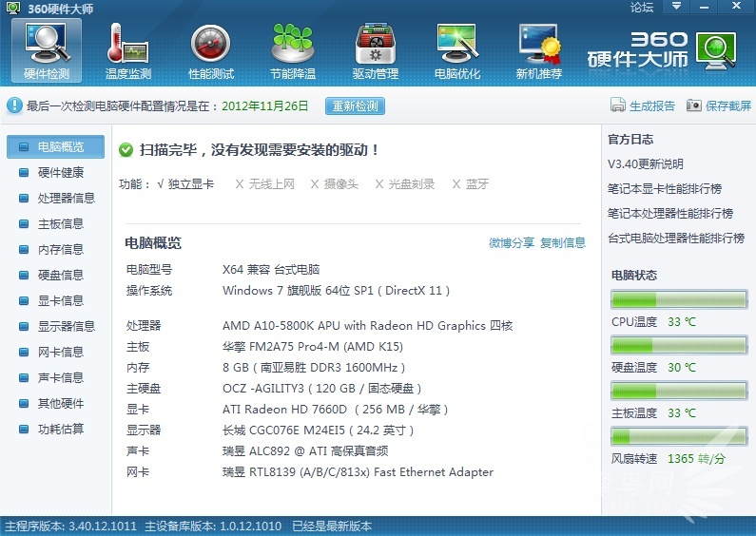Minimize the 360硬件大师 window
This screenshot has height=536, width=756.
705,7
